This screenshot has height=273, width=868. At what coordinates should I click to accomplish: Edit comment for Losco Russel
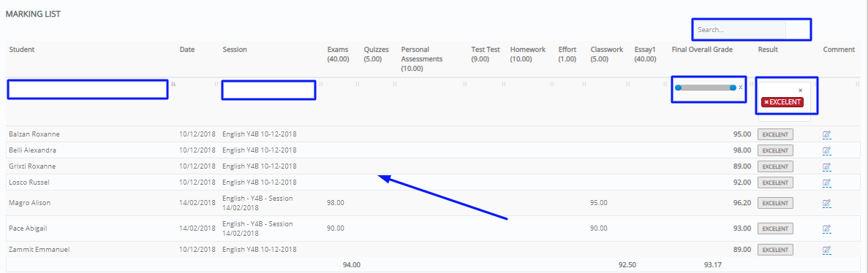click(x=826, y=182)
